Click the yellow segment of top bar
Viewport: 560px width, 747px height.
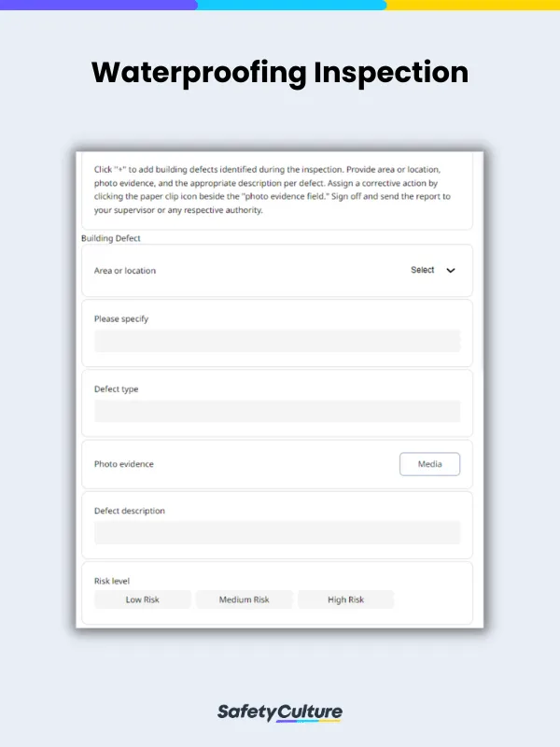coord(473,5)
